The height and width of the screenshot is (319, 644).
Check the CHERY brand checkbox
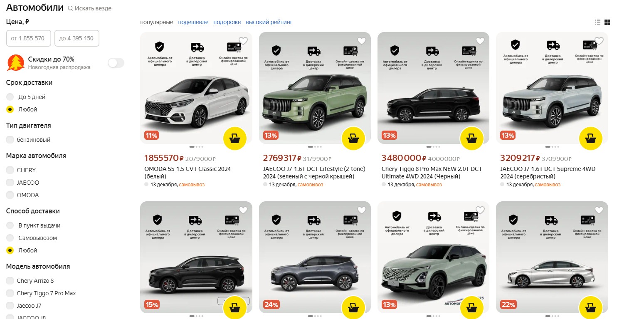(x=10, y=170)
